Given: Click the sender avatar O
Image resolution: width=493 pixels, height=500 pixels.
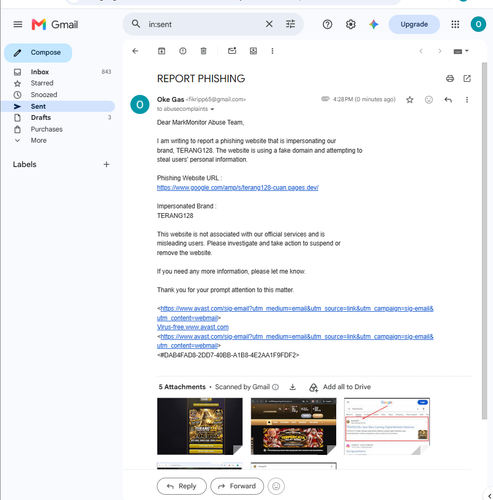Looking at the screenshot, I should 140,105.
